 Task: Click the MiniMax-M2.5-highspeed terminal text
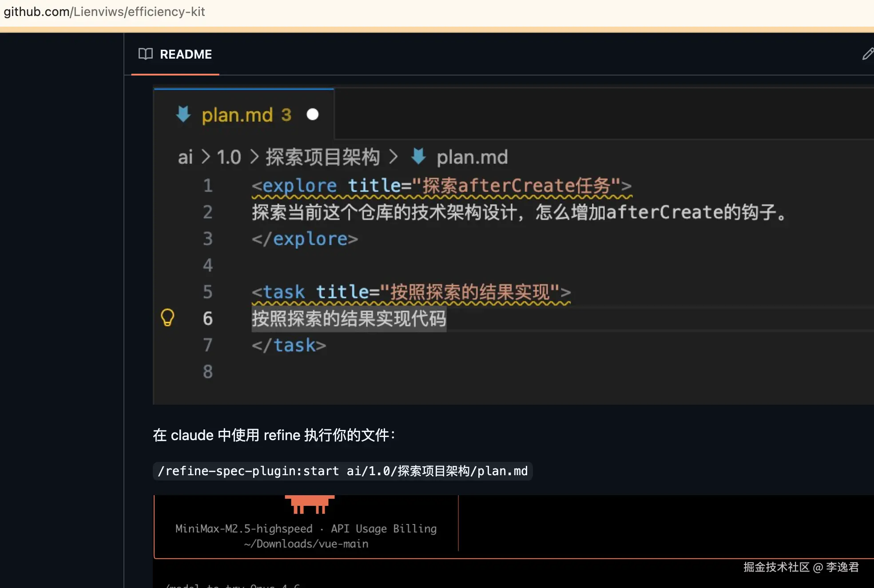244,528
